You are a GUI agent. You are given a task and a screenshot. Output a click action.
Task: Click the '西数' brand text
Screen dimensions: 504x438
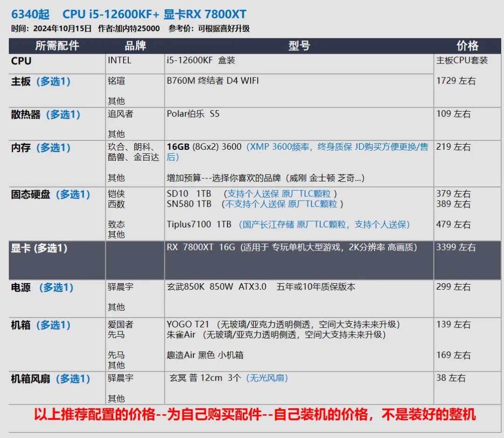tap(116, 204)
